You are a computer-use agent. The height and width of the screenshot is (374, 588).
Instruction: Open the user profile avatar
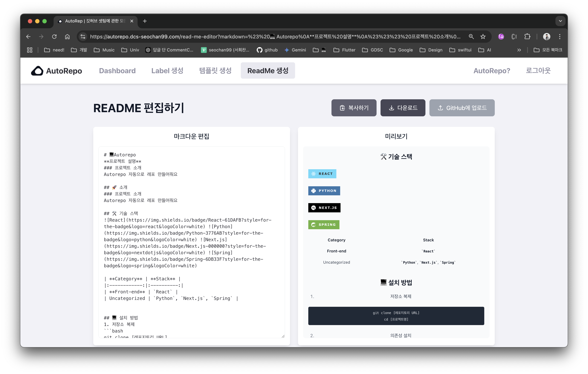(x=547, y=37)
